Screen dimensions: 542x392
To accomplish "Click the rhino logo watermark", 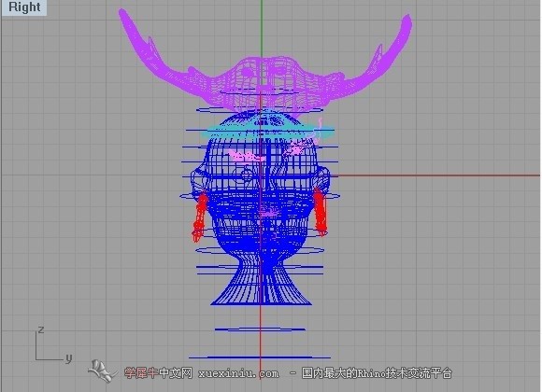I will pyautogui.click(x=101, y=371).
